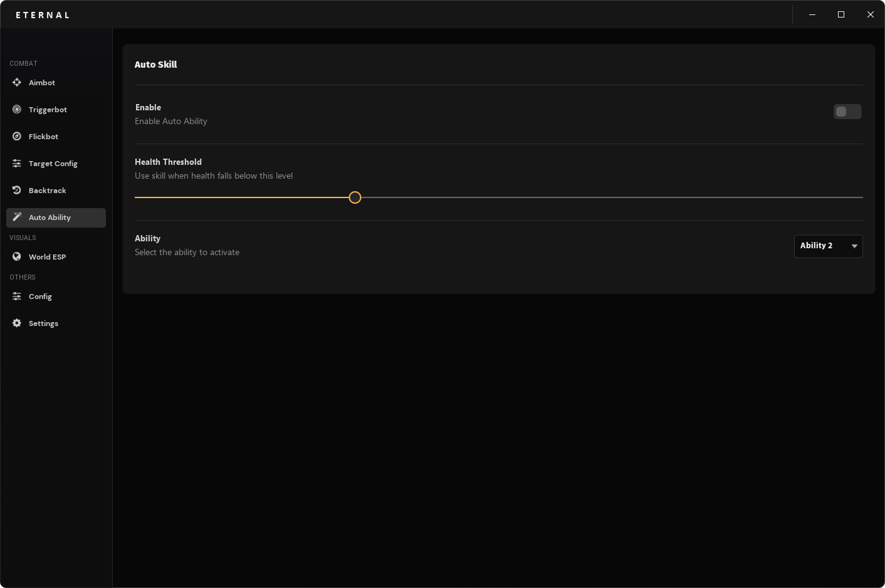
Task: Click the Health Threshold slider handle
Action: [x=355, y=197]
